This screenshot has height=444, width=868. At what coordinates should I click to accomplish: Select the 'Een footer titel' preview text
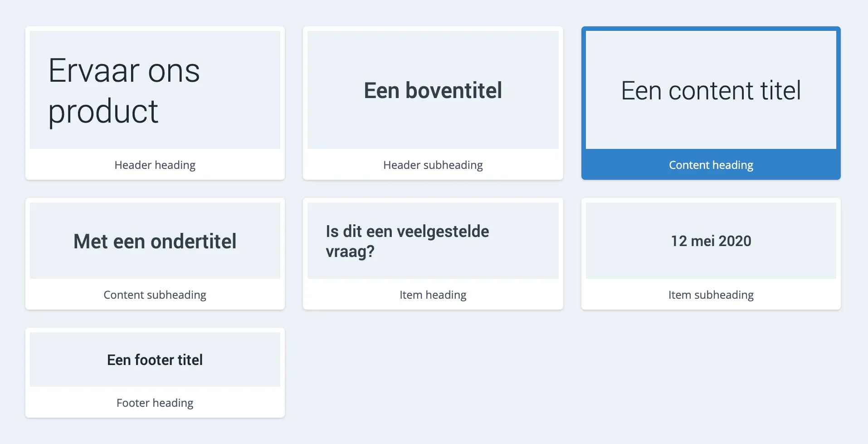point(155,360)
